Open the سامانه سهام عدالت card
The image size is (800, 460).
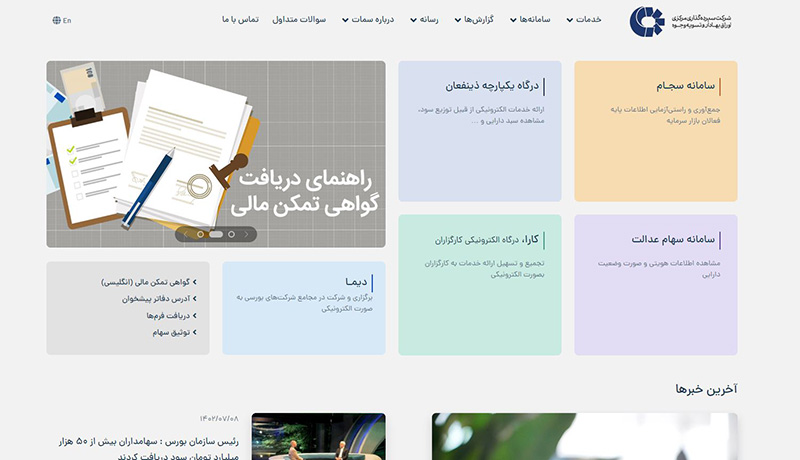(656, 285)
